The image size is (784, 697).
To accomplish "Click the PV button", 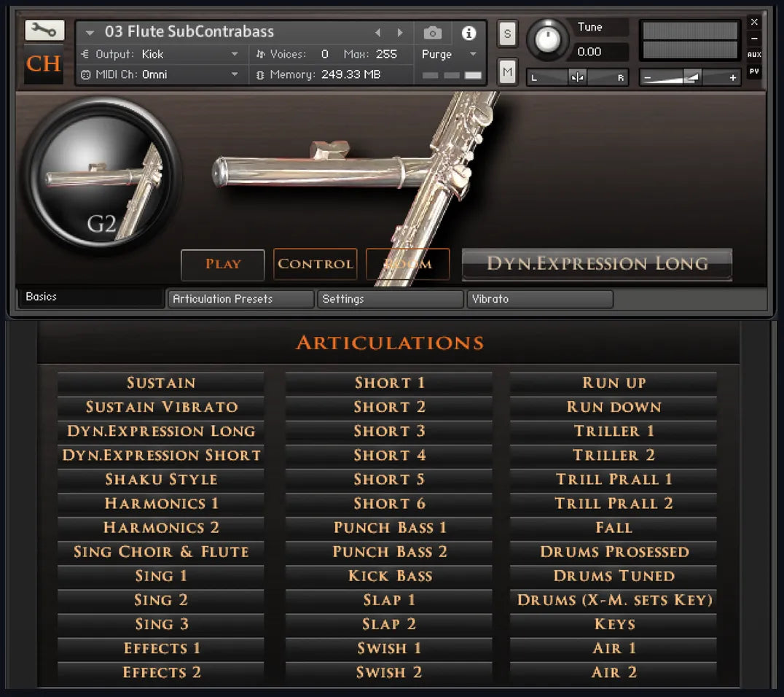I will pos(754,71).
